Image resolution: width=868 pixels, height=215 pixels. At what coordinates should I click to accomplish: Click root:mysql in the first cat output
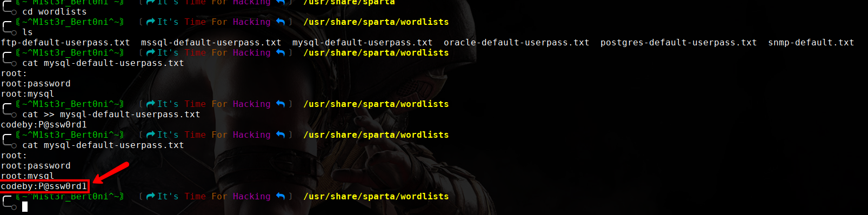(28, 94)
